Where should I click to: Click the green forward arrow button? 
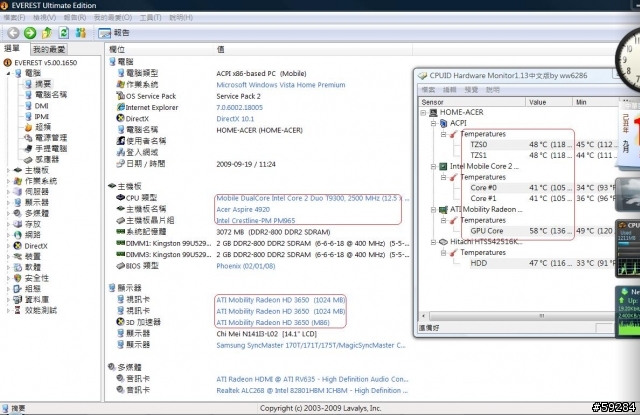30,33
